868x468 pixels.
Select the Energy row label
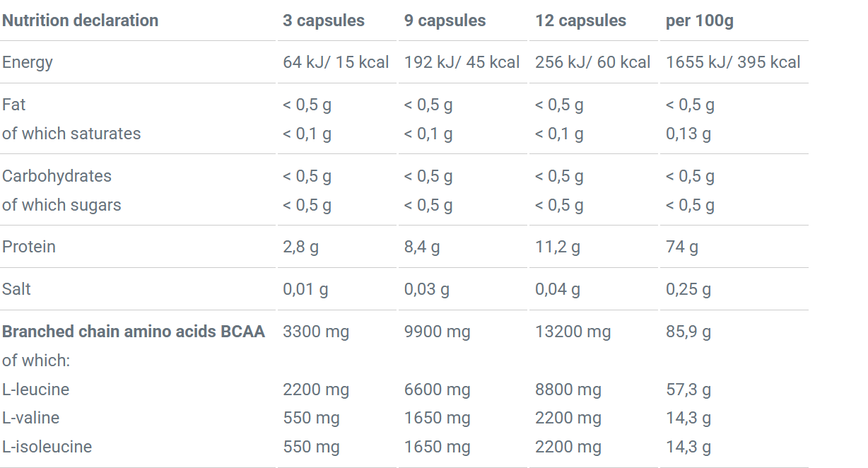28,62
